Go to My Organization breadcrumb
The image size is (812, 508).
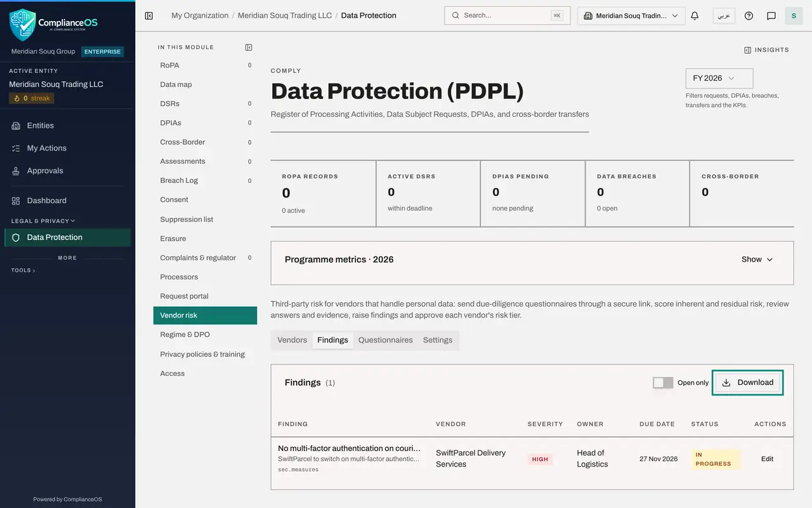tap(200, 16)
